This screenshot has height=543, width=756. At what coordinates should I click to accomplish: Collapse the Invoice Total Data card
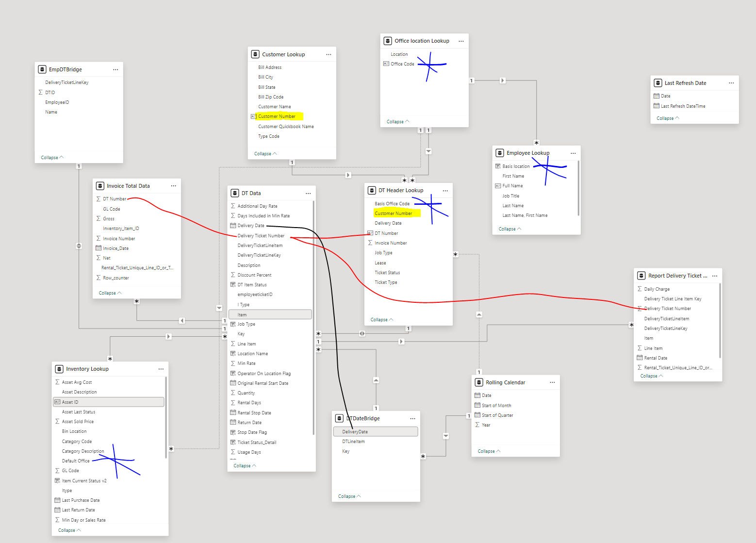(x=110, y=293)
